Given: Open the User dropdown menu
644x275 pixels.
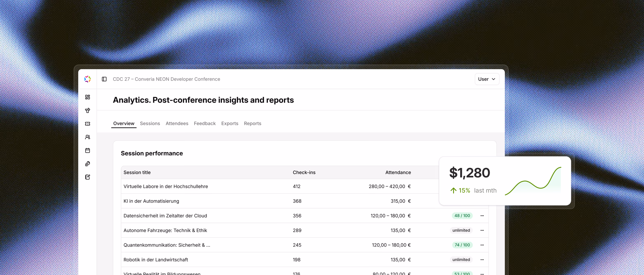Looking at the screenshot, I should (487, 79).
